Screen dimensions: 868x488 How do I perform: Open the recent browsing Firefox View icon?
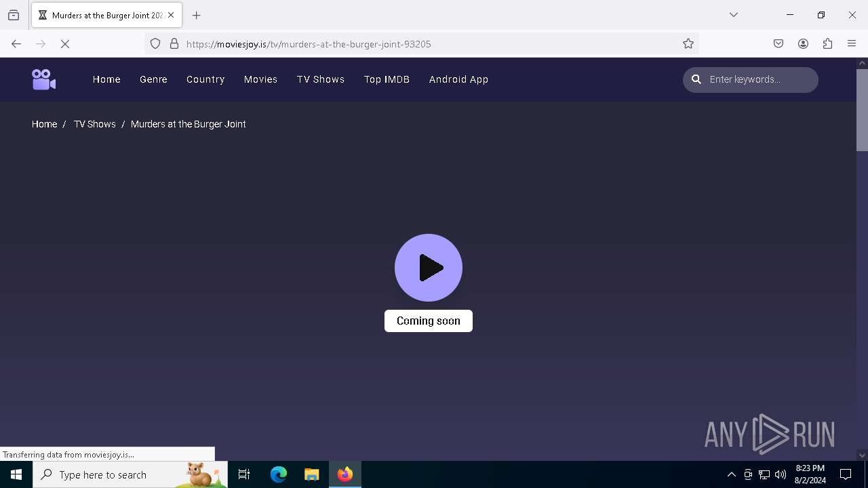point(14,15)
